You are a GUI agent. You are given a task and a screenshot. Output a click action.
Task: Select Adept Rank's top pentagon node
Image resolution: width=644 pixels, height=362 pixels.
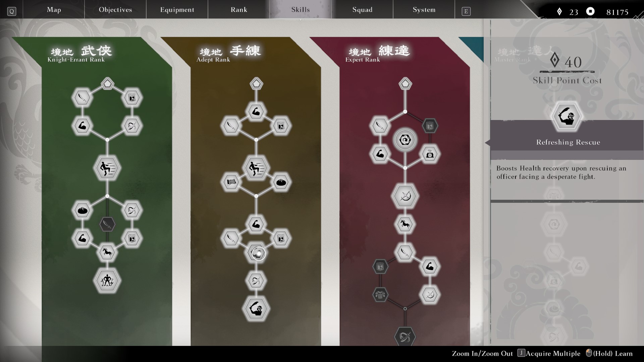pyautogui.click(x=256, y=83)
